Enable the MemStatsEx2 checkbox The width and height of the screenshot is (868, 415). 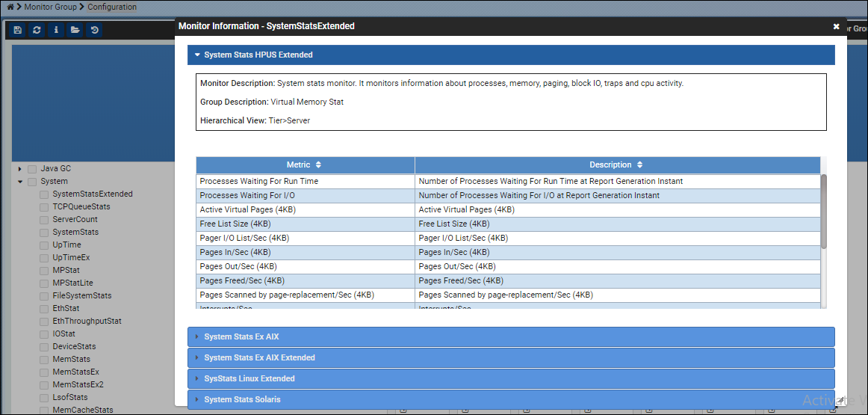[44, 386]
